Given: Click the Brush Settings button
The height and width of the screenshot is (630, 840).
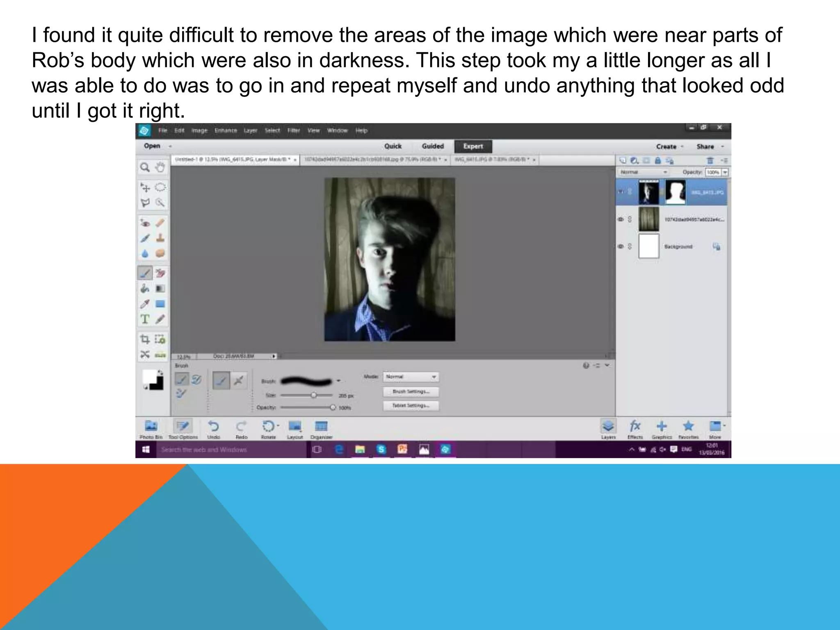Looking at the screenshot, I should click(411, 392).
